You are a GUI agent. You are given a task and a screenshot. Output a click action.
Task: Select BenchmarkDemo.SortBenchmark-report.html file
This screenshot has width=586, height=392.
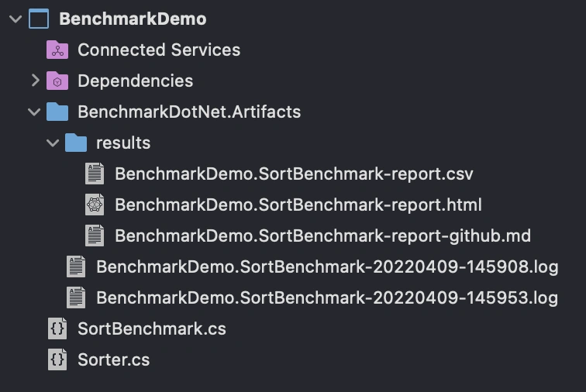pos(298,205)
